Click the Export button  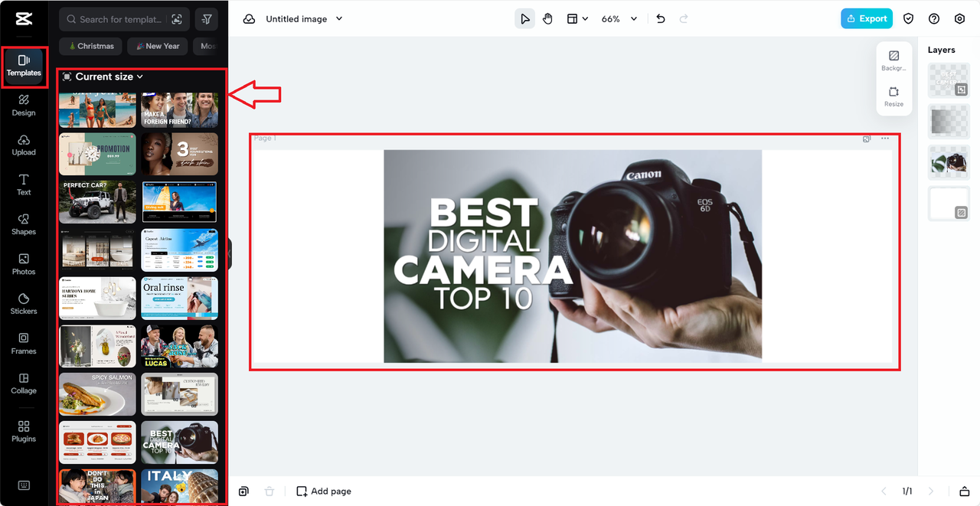click(x=867, y=18)
